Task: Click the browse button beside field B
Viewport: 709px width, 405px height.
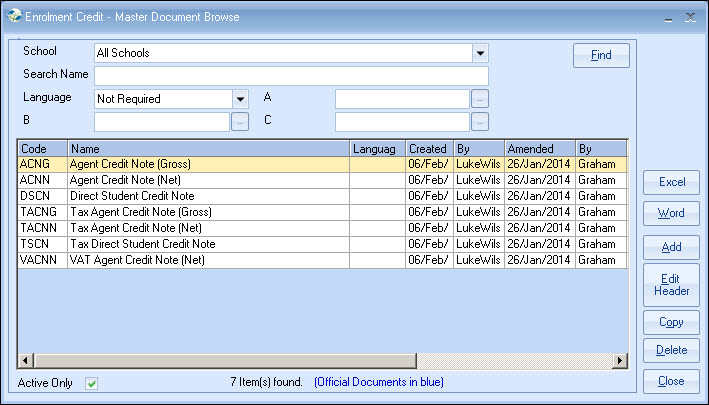Action: [x=240, y=121]
